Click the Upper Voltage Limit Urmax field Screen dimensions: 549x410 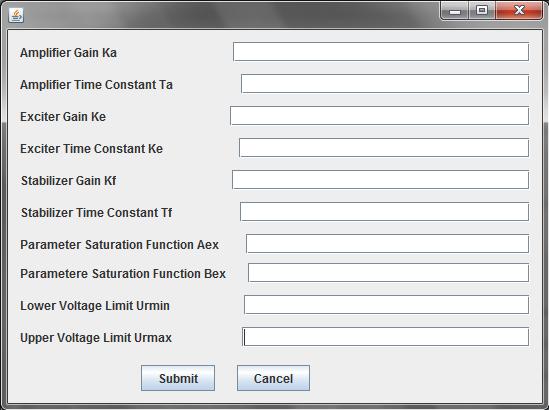click(385, 337)
